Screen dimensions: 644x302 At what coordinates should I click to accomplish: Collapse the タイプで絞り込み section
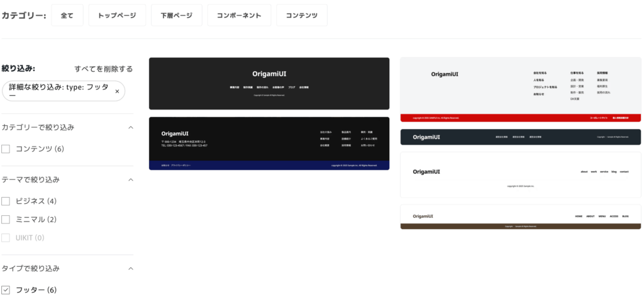point(131,268)
